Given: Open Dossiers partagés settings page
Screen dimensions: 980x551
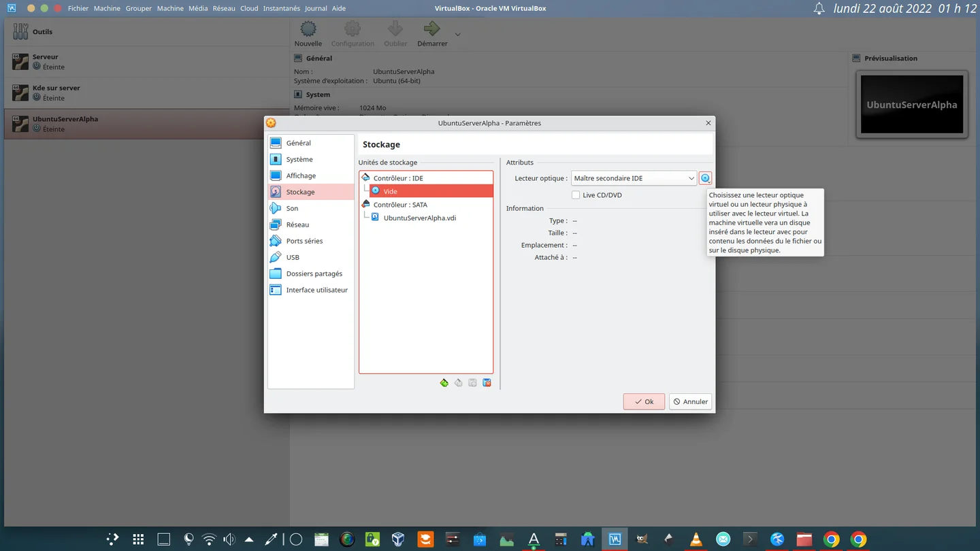Looking at the screenshot, I should pyautogui.click(x=311, y=273).
